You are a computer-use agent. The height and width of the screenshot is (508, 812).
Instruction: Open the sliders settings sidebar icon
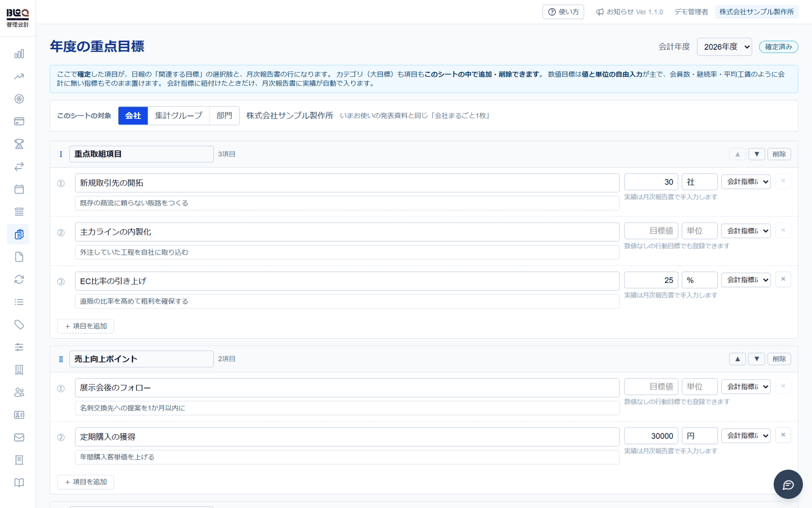[x=19, y=347]
